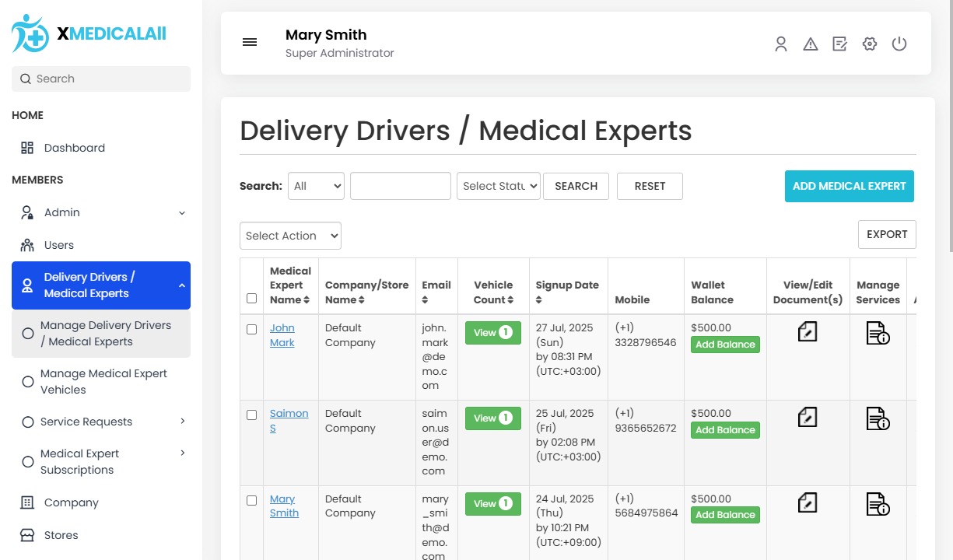Open the activity log edit icon
The image size is (953, 560).
[x=840, y=44]
